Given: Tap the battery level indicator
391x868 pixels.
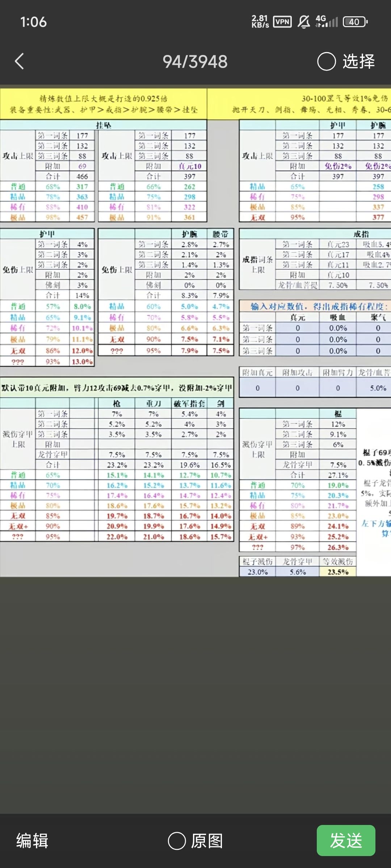Looking at the screenshot, I should pos(356,22).
